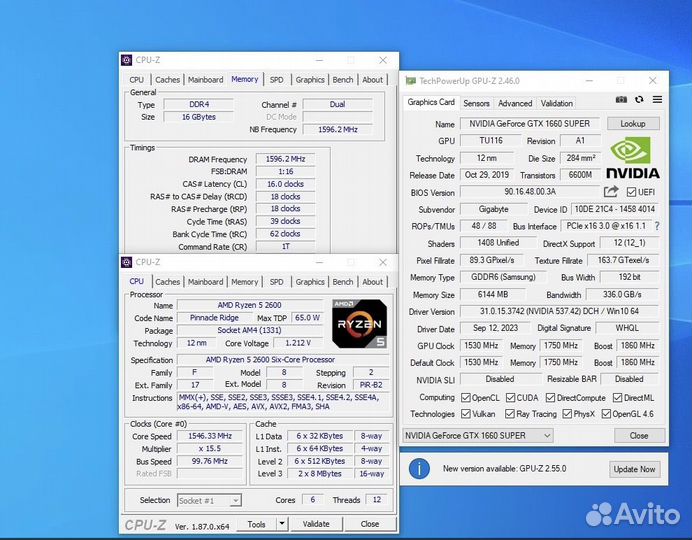Open the About tab in the CPU window
Viewport: 692px width, 540px height.
pos(372,281)
